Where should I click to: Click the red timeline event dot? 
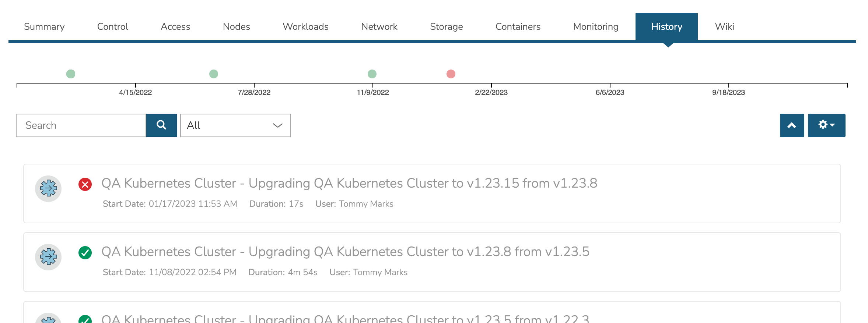tap(451, 74)
